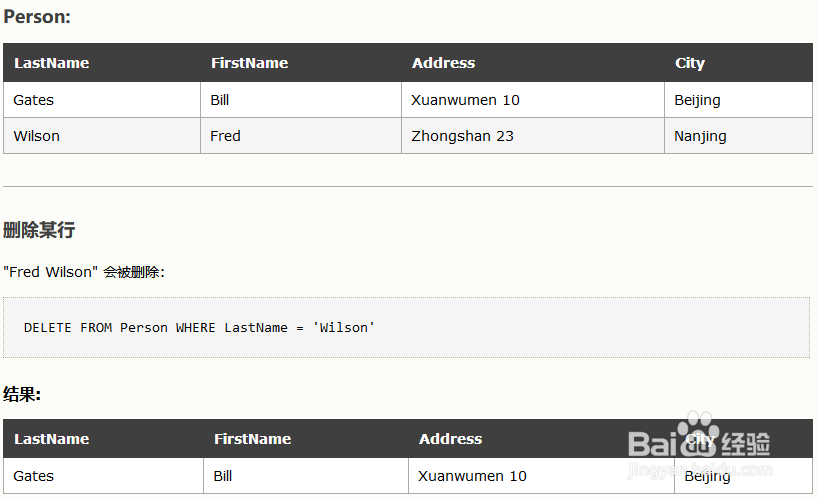This screenshot has width=818, height=498.
Task: Select FirstName header in the top Person table
Action: pyautogui.click(x=249, y=63)
